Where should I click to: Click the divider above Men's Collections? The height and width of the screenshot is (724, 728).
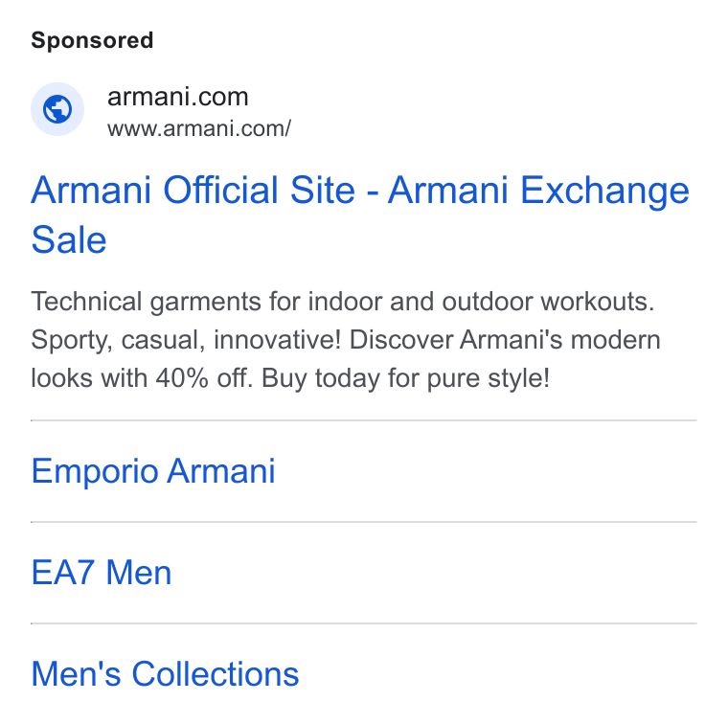[364, 623]
